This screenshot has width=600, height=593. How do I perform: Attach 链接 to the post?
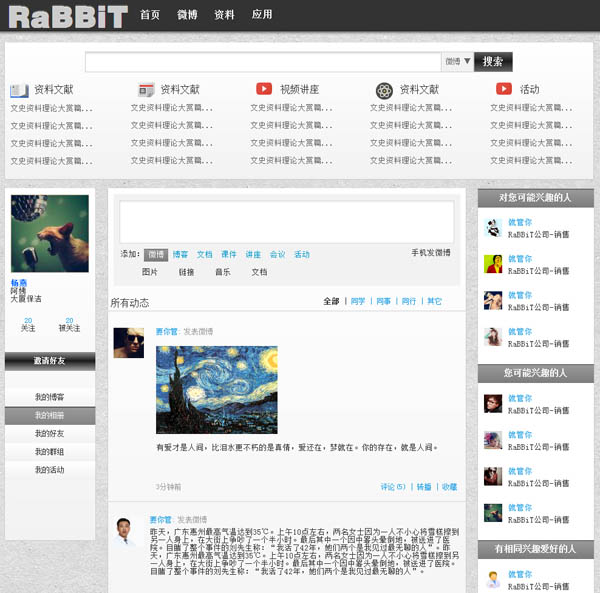(x=186, y=272)
